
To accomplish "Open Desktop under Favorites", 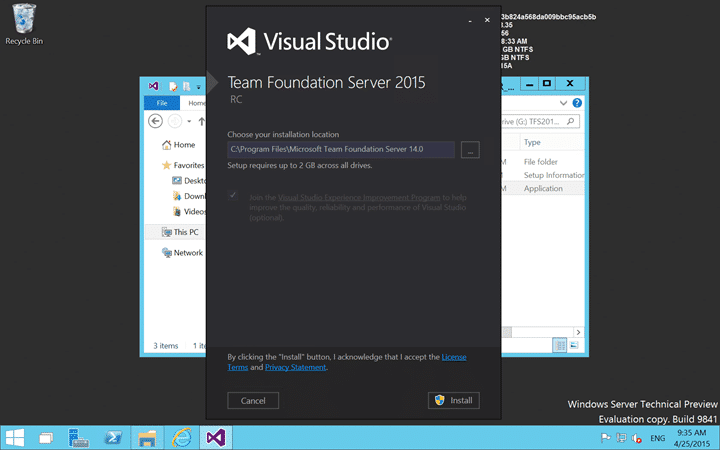I will click(x=189, y=180).
